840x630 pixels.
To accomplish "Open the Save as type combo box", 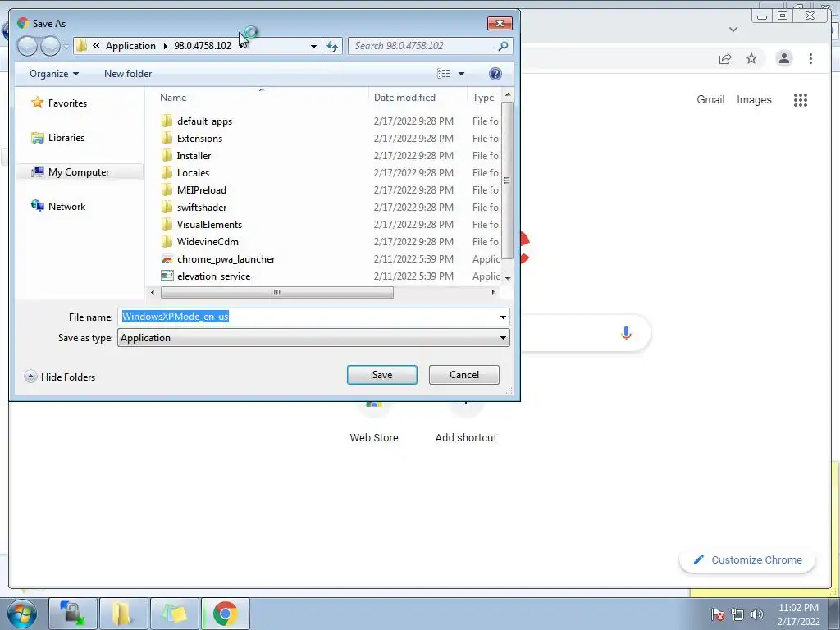I will (313, 338).
